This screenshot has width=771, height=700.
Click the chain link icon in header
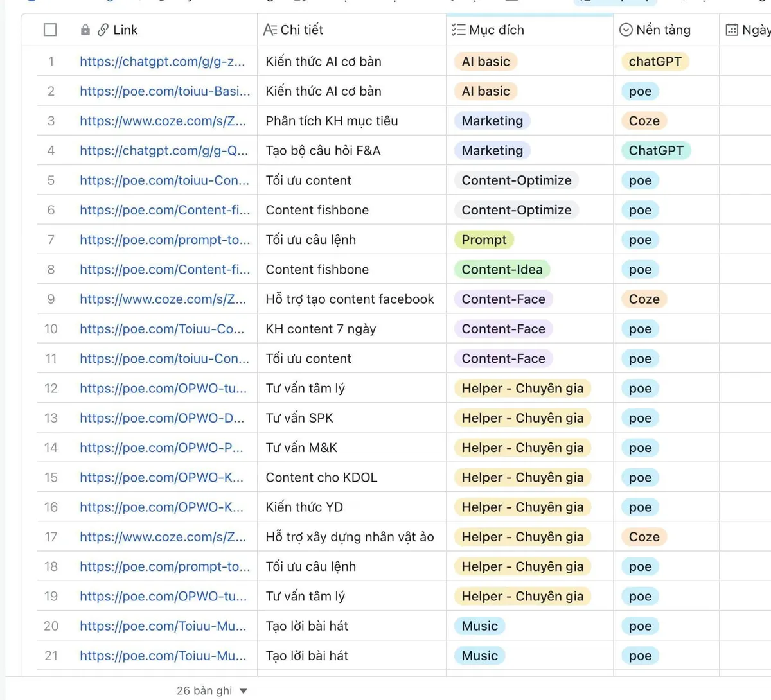(103, 30)
